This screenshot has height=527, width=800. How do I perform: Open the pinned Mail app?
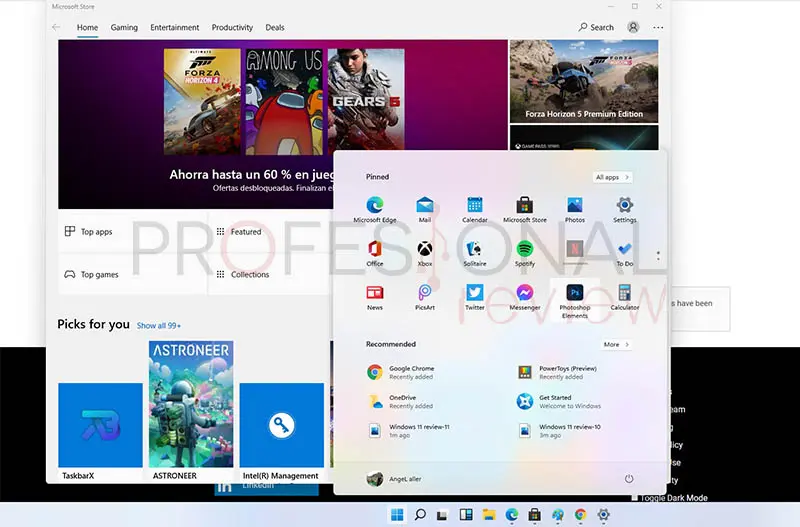(x=424, y=210)
